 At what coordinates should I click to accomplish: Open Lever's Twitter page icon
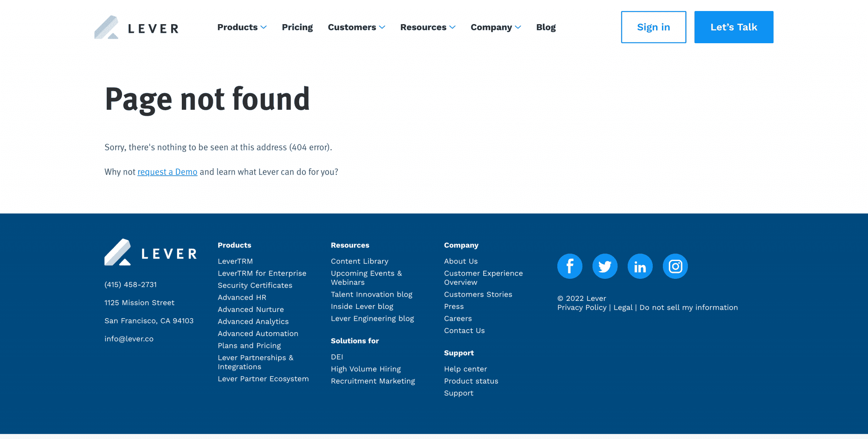click(605, 266)
